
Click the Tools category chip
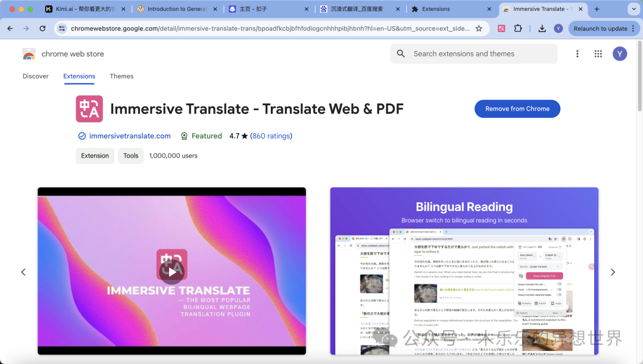point(131,156)
